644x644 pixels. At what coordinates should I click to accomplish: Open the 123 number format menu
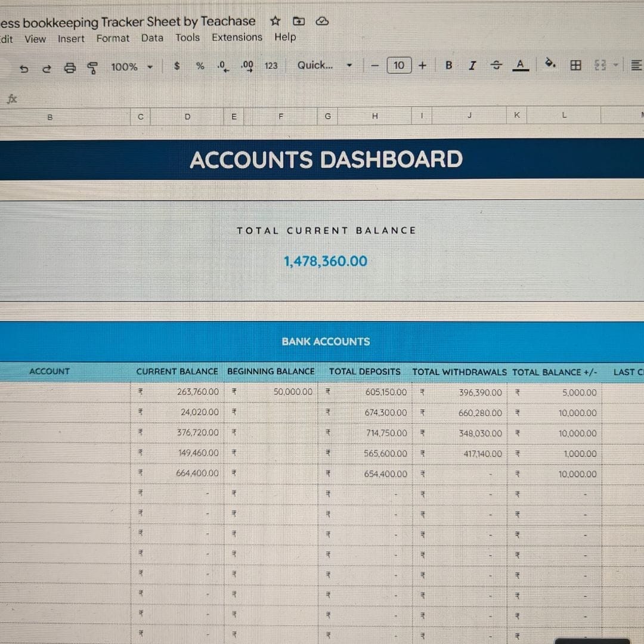point(271,66)
